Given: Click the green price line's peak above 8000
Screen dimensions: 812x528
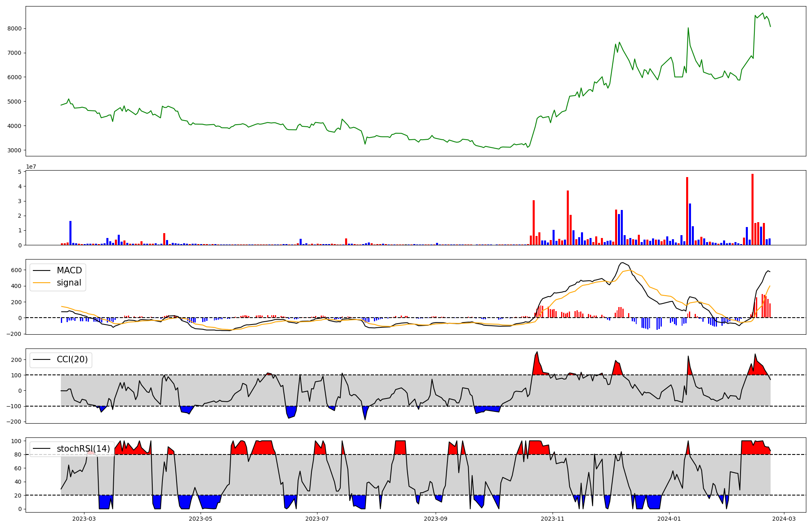Looking at the screenshot, I should click(762, 13).
